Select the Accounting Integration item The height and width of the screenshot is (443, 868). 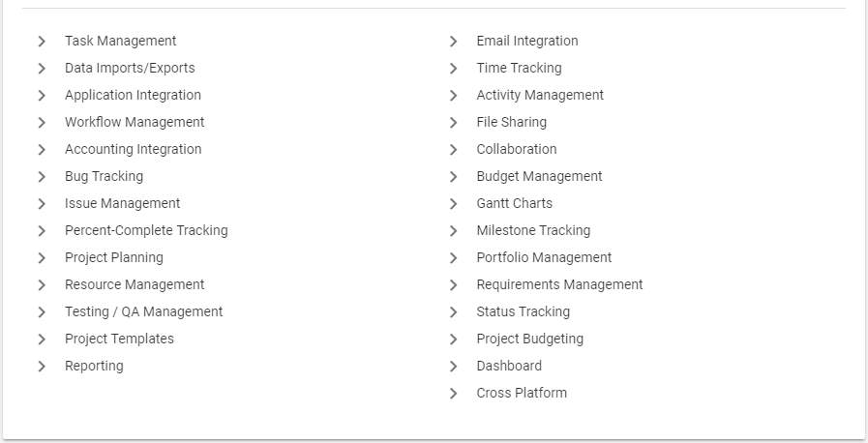coord(133,149)
